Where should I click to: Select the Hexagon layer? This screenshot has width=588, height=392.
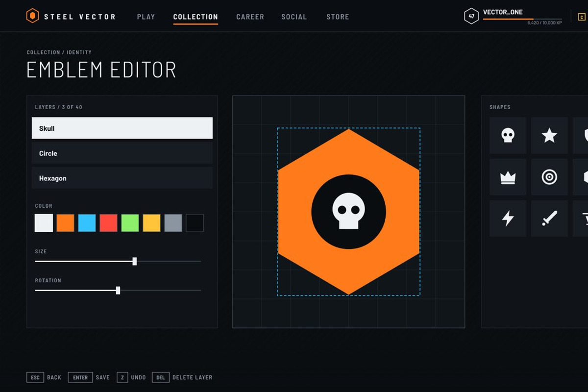pyautogui.click(x=122, y=178)
